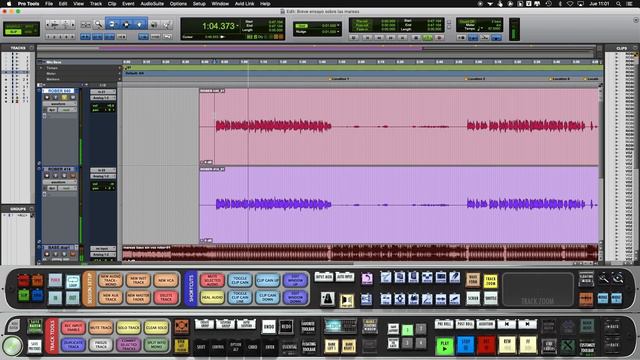
Task: Open the Window menu
Action: 220,4
